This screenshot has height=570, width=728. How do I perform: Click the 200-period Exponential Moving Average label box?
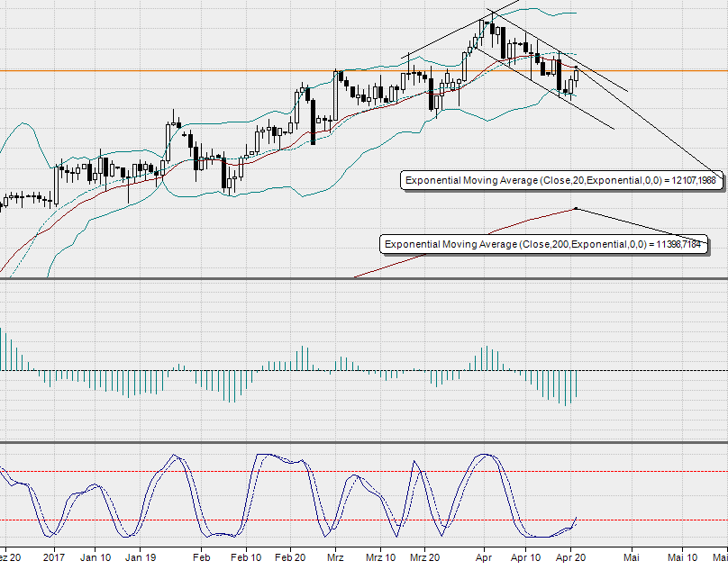(543, 244)
